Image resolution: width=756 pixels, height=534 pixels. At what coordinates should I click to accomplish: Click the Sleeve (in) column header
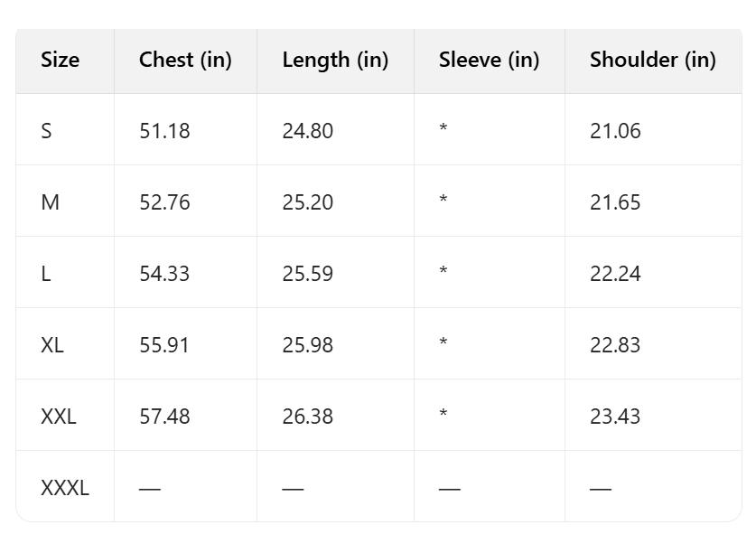click(489, 60)
